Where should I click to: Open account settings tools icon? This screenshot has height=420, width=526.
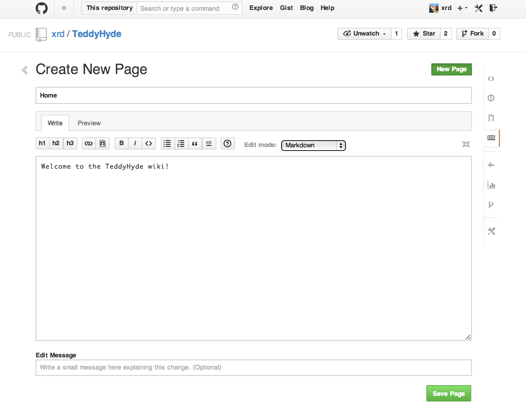tap(479, 8)
